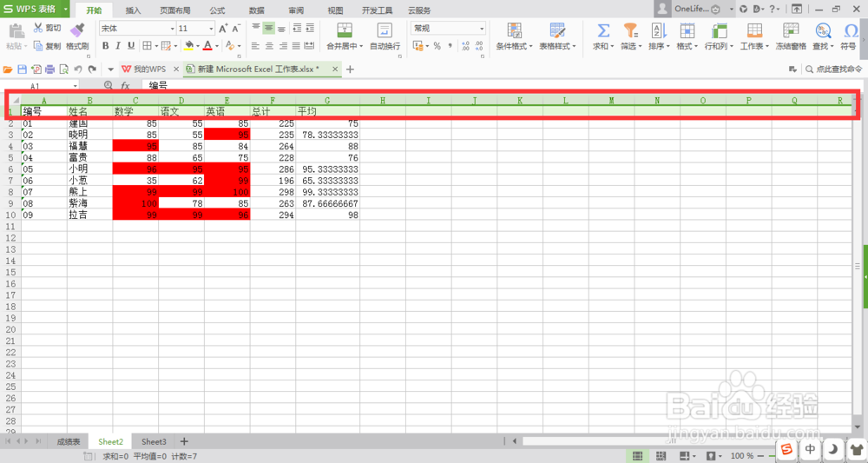The width and height of the screenshot is (868, 463).
Task: Switch to the 数据 ribbon tab
Action: click(x=256, y=10)
